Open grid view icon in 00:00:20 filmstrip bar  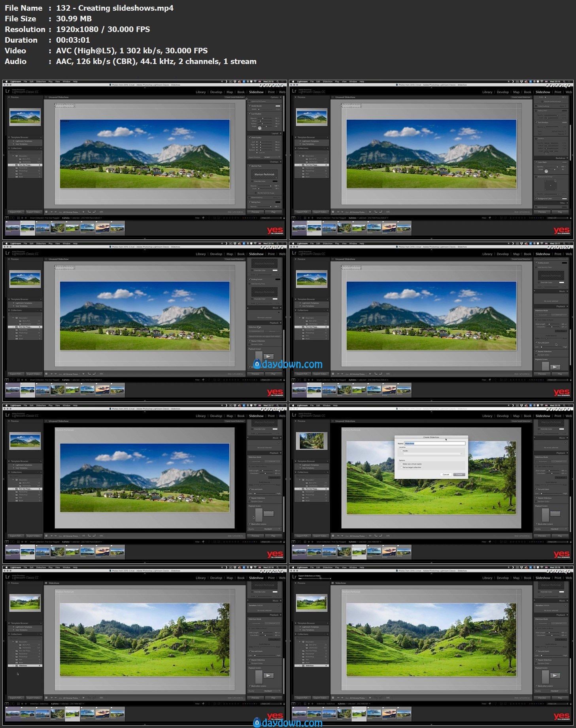coord(19,218)
